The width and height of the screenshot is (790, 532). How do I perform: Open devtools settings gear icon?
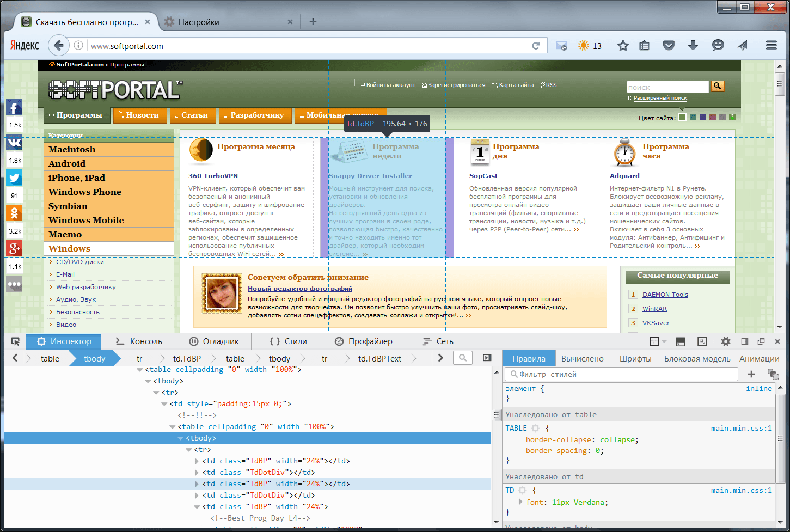(x=726, y=341)
